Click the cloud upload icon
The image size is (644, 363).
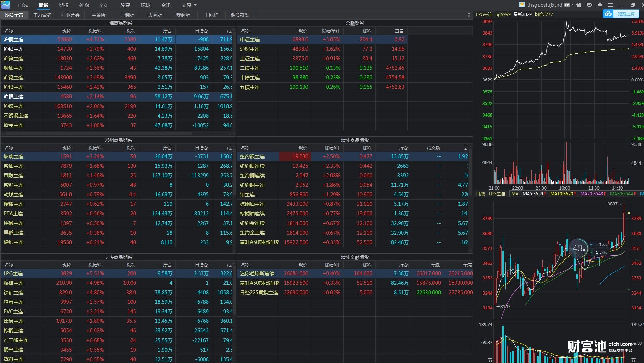click(x=608, y=14)
